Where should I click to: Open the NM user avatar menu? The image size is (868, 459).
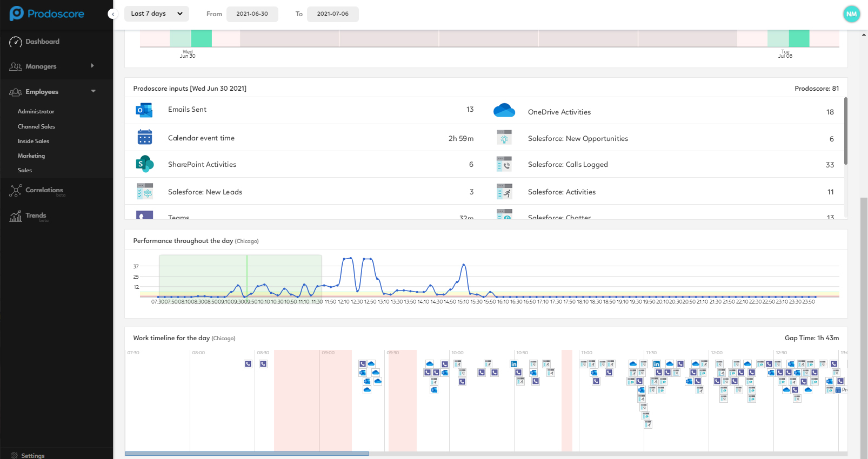coord(851,14)
